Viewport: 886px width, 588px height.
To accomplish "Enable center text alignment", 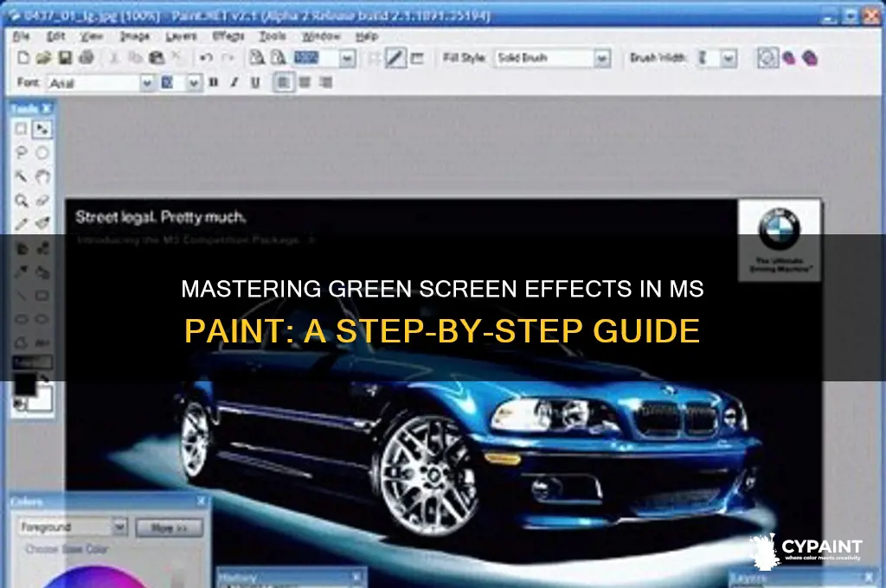I will point(305,83).
